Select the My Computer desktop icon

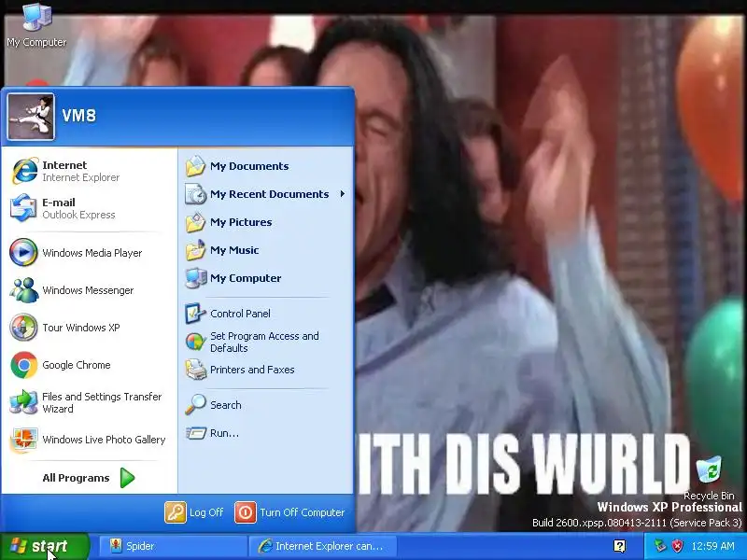pos(36,25)
